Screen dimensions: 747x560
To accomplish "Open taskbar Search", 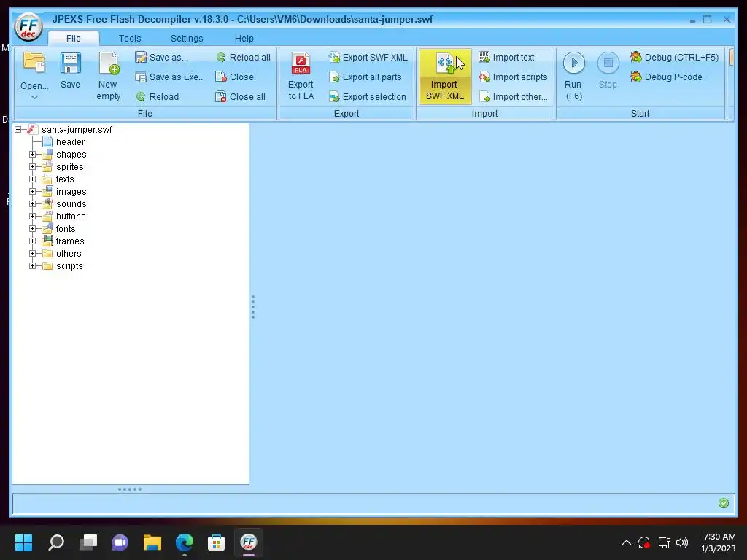I will pos(55,542).
